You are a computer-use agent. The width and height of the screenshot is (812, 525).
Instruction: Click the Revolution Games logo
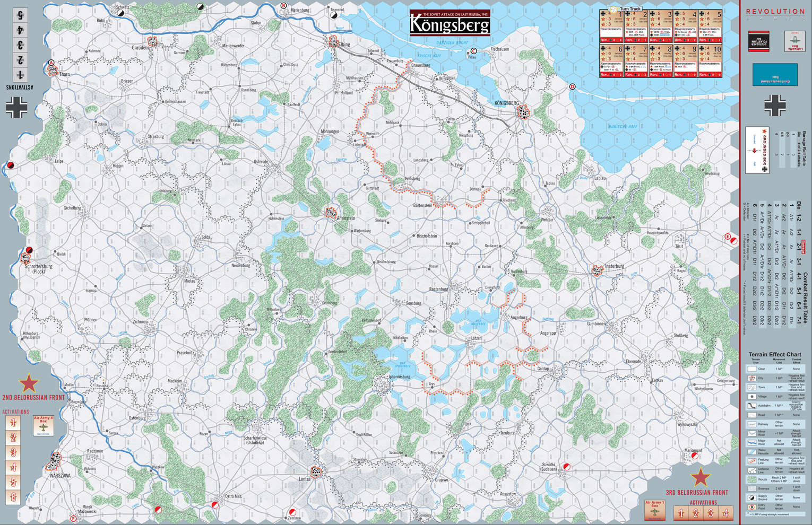click(x=775, y=14)
